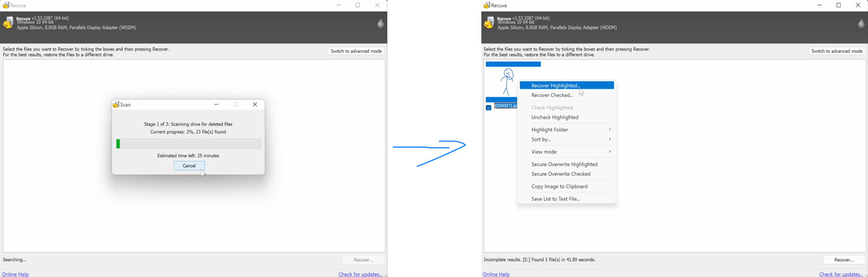Maximize the right Recuva window
Image resolution: width=868 pixels, height=277 pixels.
(838, 5)
